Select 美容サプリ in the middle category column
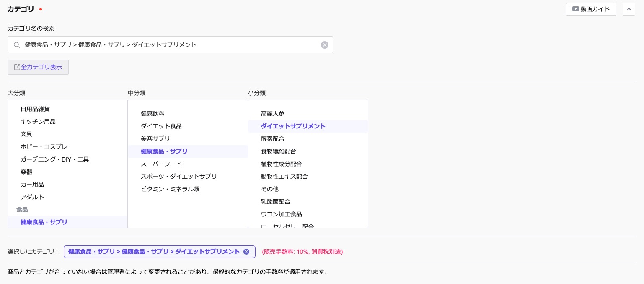The width and height of the screenshot is (644, 284). click(155, 139)
